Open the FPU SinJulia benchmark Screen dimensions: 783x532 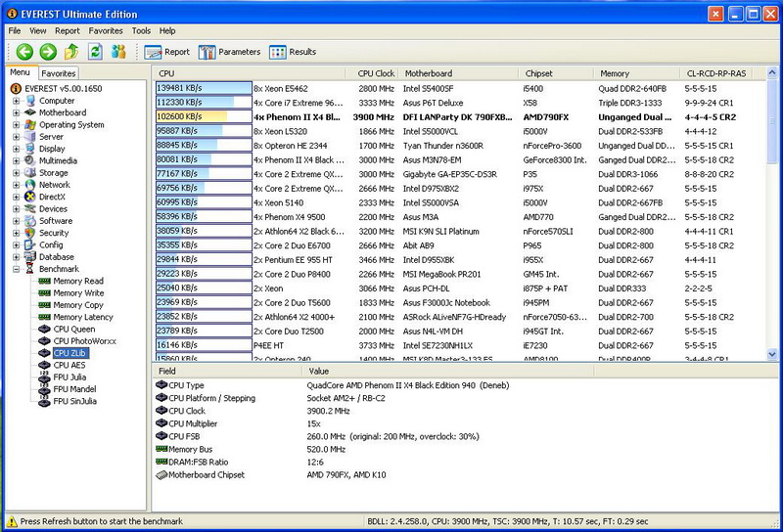75,401
